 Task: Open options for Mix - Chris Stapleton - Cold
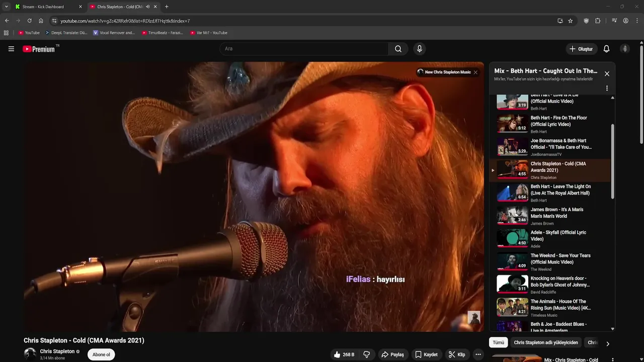click(x=612, y=360)
